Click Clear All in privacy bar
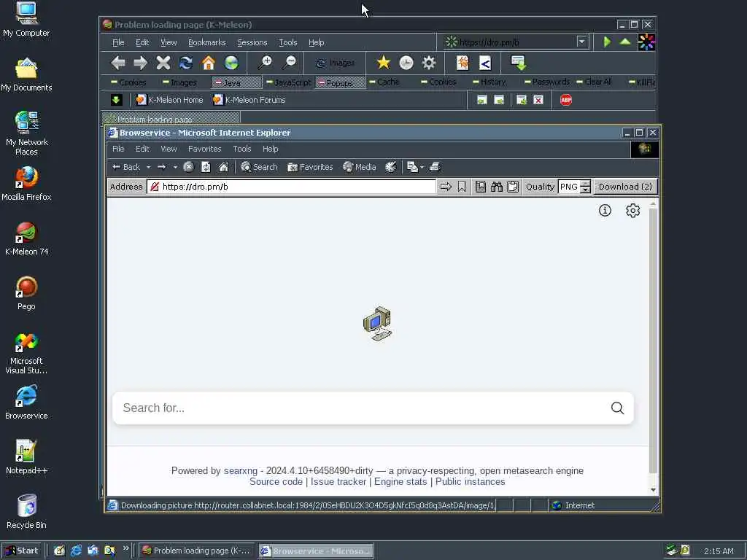747x560 pixels. tap(594, 82)
